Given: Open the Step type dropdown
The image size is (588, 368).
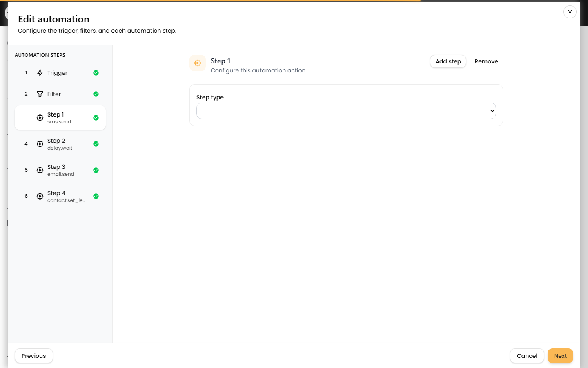Looking at the screenshot, I should coord(346,111).
